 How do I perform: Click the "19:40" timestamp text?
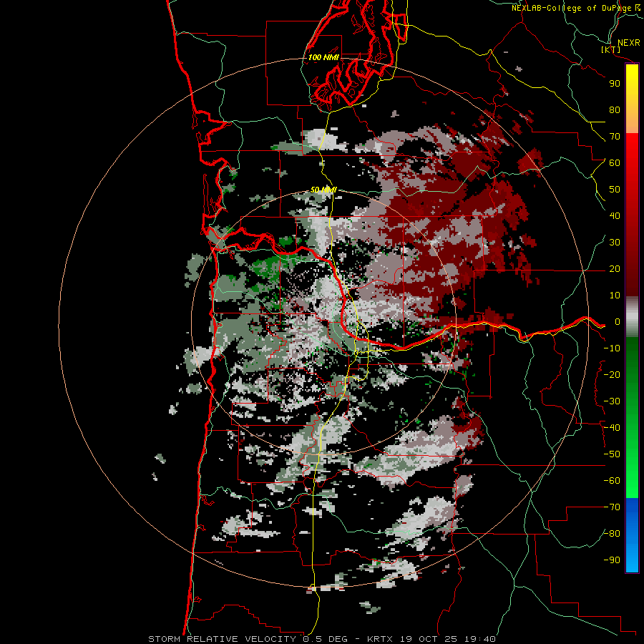point(480,639)
